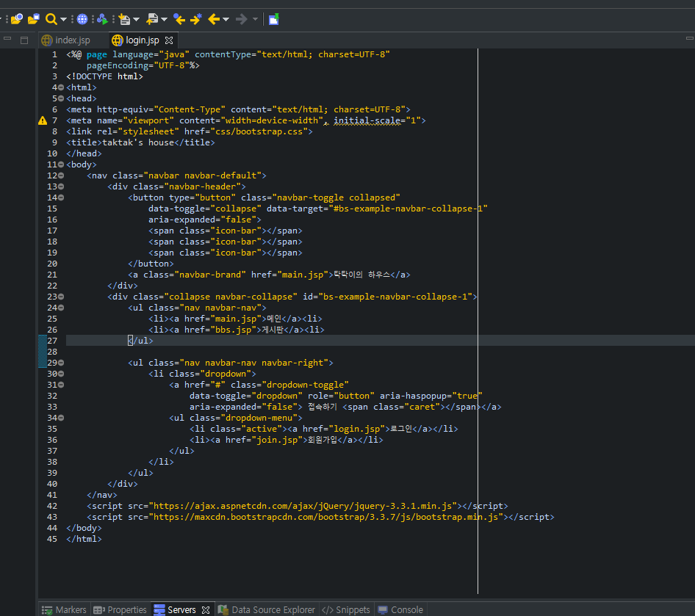Click the closing </html> tag
This screenshot has width=695, height=616.
point(84,539)
